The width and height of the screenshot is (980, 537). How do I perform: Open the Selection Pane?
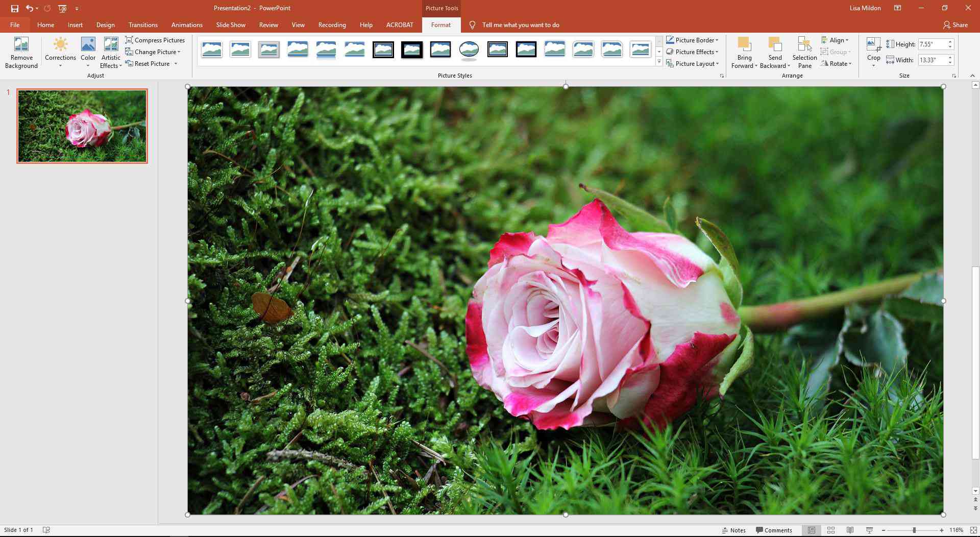(804, 53)
